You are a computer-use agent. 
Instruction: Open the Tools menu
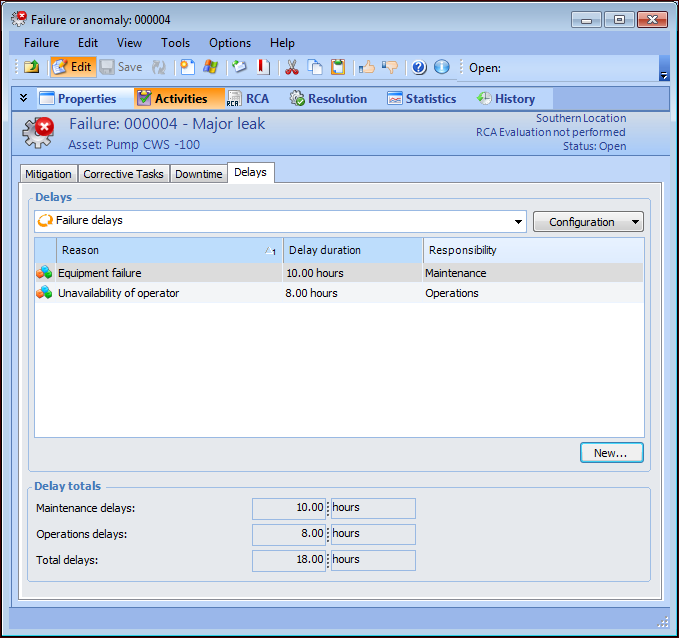tap(175, 43)
